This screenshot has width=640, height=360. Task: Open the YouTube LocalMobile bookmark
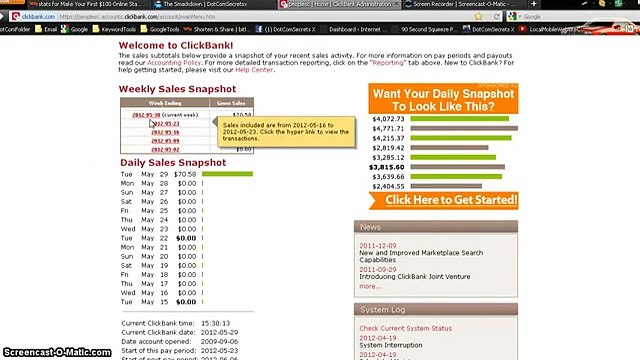[547, 29]
